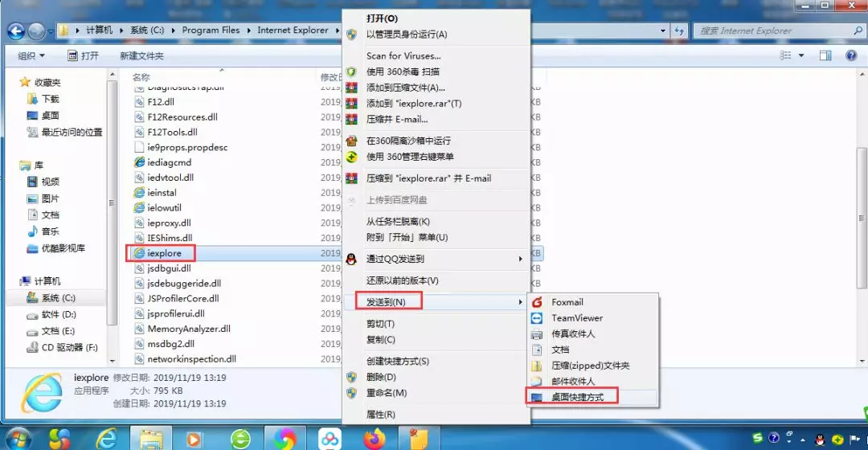Image resolution: width=868 pixels, height=450 pixels.
Task: Choose 附到「开始」菜单(U)
Action: tap(407, 237)
